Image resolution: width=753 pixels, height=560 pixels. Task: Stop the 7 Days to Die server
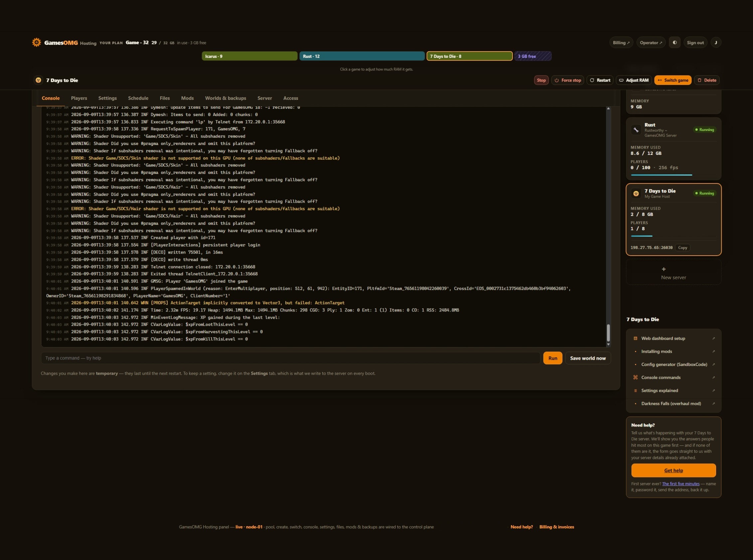[541, 80]
